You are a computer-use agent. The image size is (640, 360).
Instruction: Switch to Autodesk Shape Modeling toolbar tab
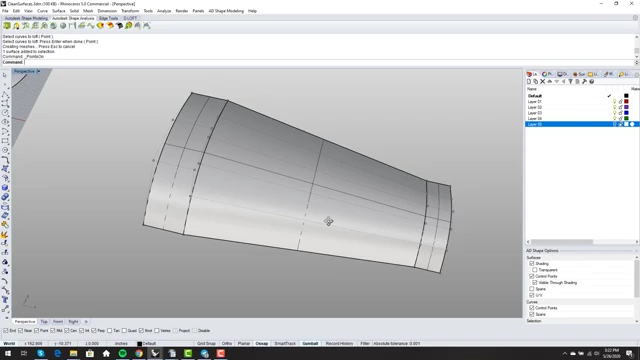(26, 18)
